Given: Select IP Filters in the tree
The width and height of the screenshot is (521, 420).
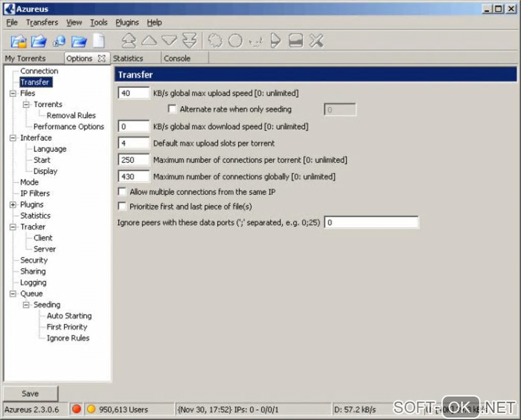Looking at the screenshot, I should pyautogui.click(x=35, y=193).
